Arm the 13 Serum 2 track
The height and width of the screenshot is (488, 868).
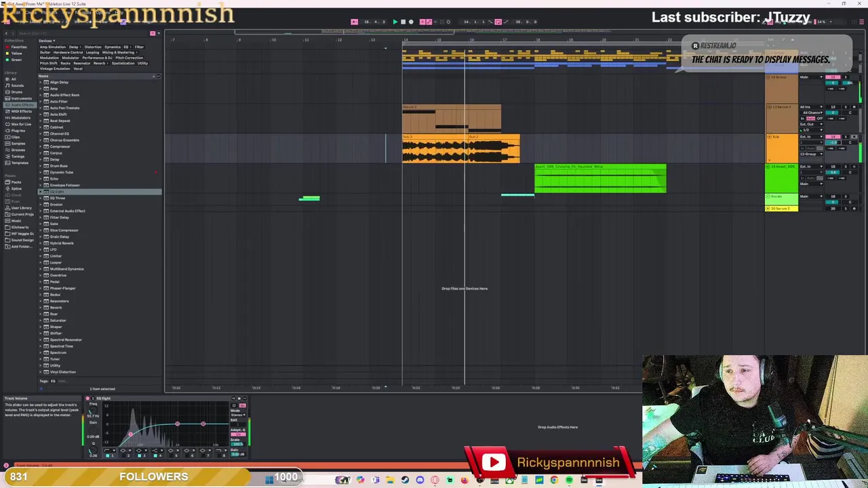(854, 107)
